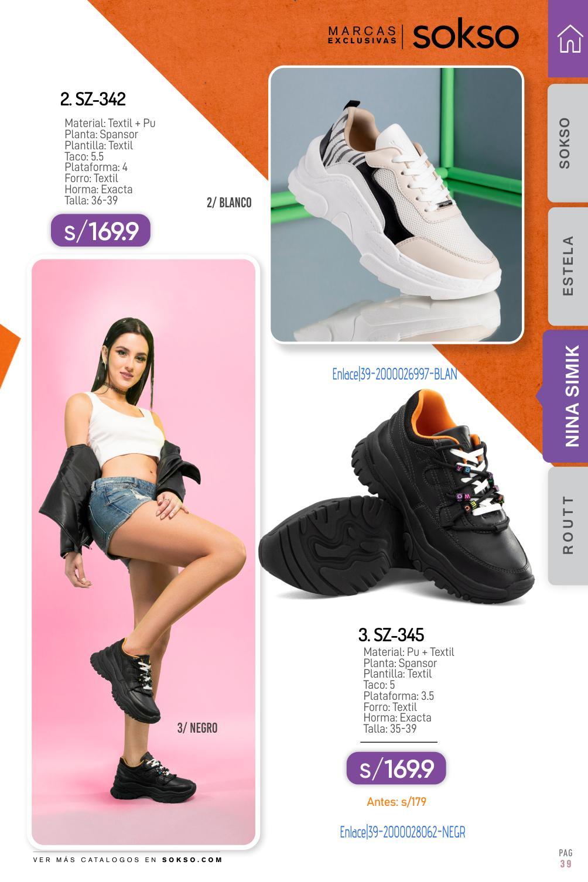Click the SOKSO.COM footer link

[193, 860]
